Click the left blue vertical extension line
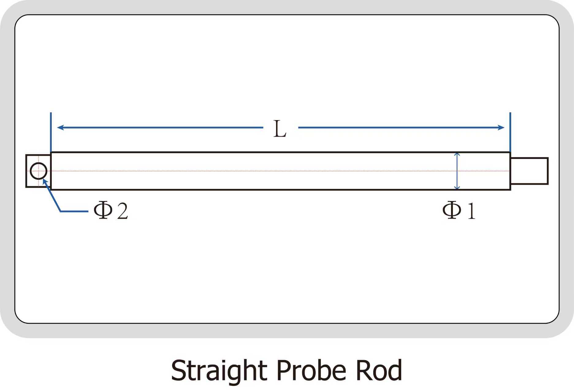Screen dimensions: 574x392 coord(51,132)
